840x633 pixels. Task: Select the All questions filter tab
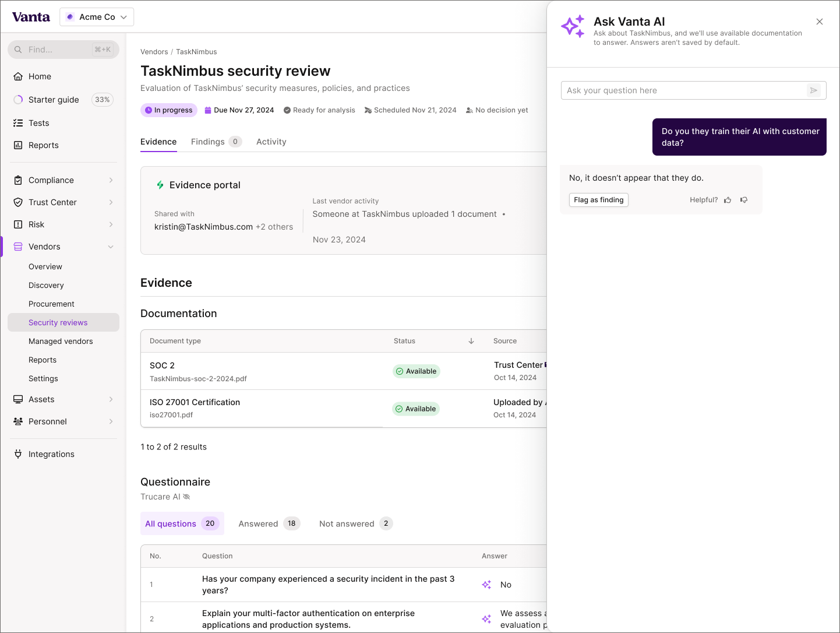tap(182, 523)
